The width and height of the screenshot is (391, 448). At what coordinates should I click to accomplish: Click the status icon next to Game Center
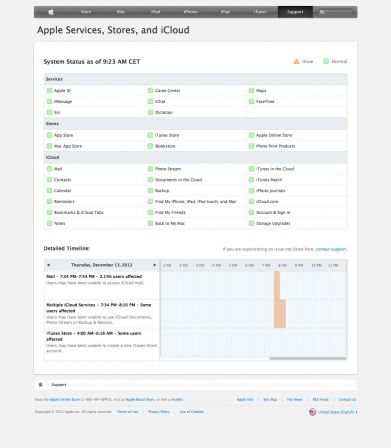(150, 91)
